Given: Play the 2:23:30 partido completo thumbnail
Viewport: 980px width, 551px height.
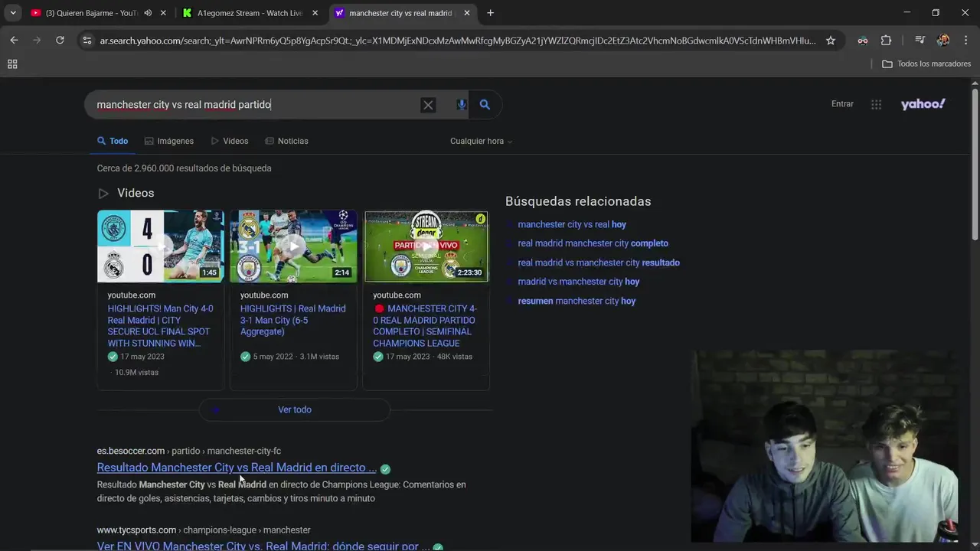Looking at the screenshot, I should (426, 246).
